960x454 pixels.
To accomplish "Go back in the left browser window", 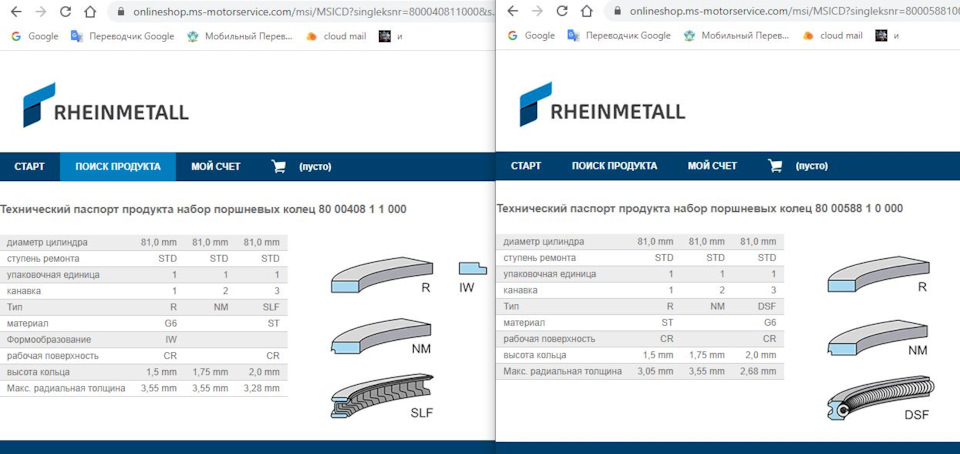I will pyautogui.click(x=17, y=11).
